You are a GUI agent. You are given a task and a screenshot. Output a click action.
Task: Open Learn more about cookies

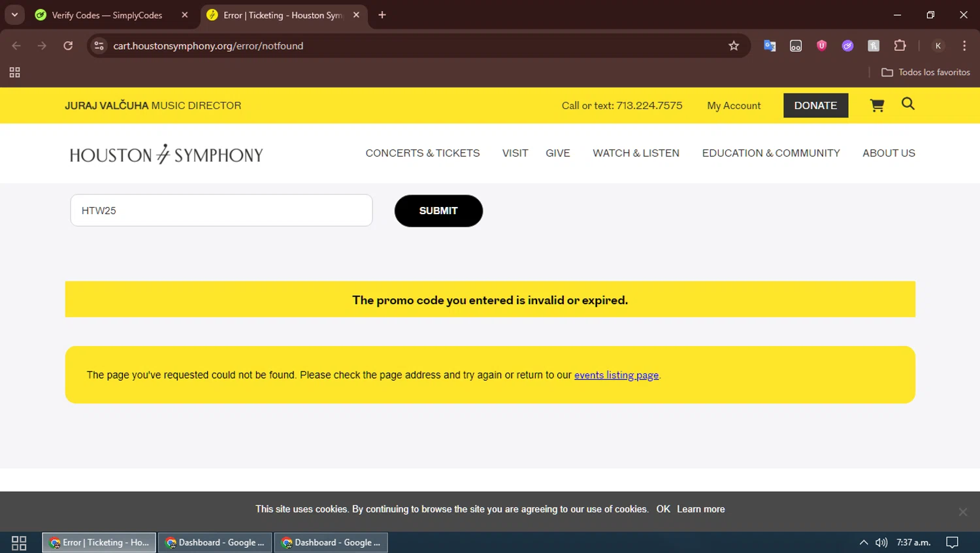[x=700, y=509]
